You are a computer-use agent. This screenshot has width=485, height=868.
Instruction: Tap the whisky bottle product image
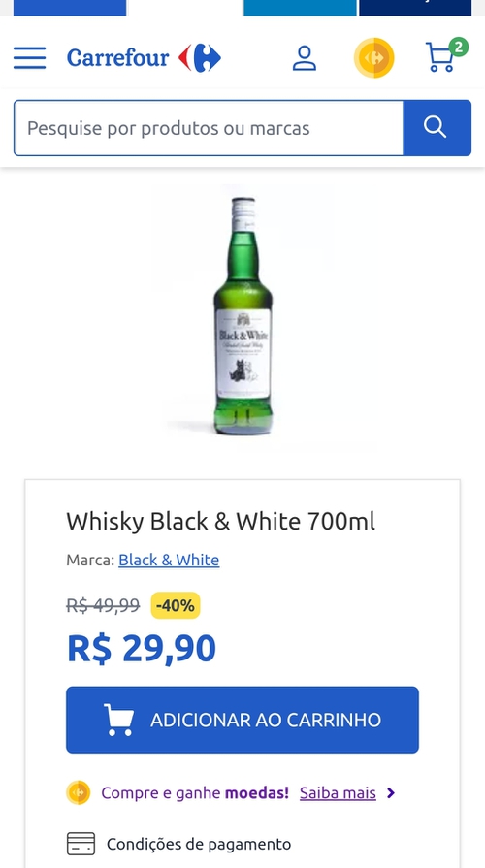point(243,315)
